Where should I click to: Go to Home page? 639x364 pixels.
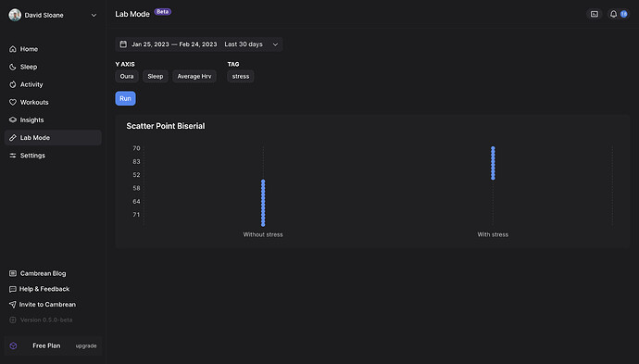pos(53,49)
